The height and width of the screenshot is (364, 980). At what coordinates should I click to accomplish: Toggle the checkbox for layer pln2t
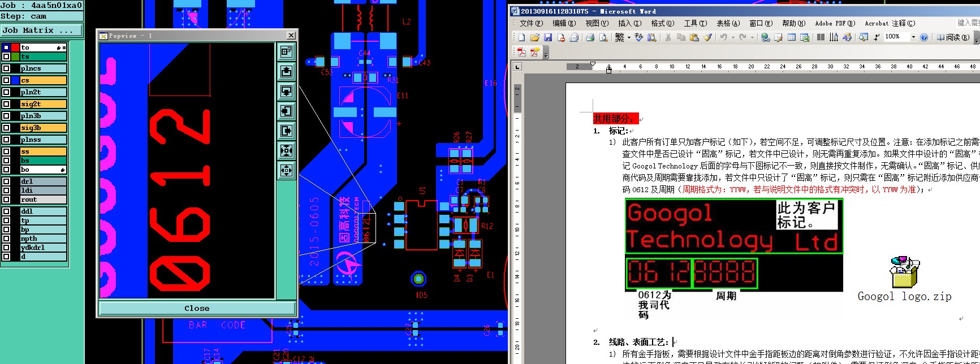pos(6,92)
